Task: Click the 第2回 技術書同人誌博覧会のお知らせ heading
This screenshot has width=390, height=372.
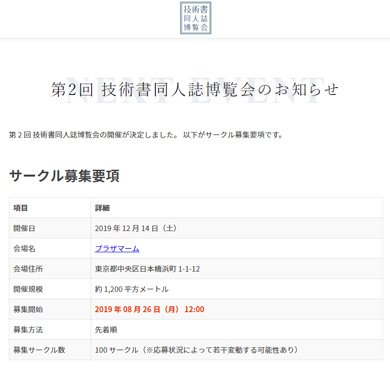Action: 195,90
